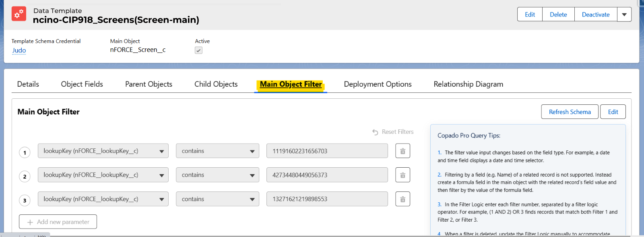Open the more actions dropdown beside Deactivate
The height and width of the screenshot is (237, 644).
click(624, 15)
